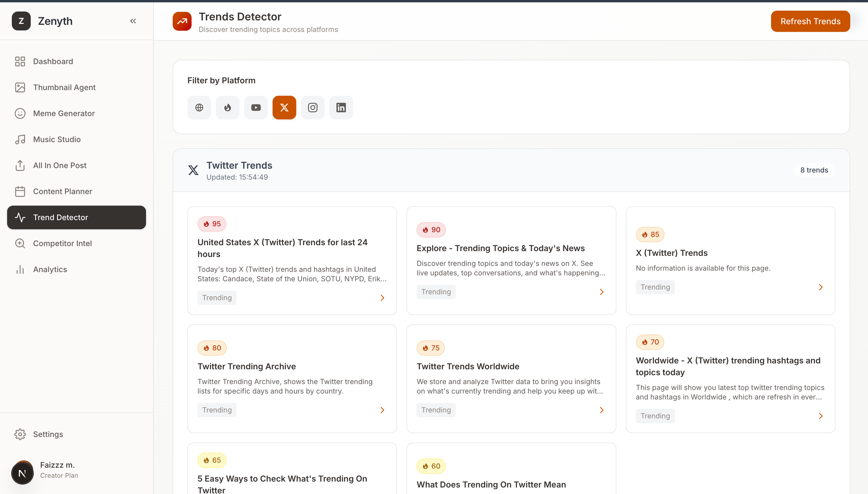The width and height of the screenshot is (868, 494).
Task: Refresh Trends button
Action: [810, 21]
